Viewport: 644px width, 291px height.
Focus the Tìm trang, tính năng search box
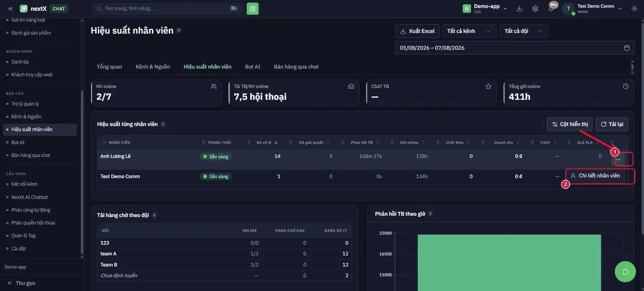click(167, 9)
